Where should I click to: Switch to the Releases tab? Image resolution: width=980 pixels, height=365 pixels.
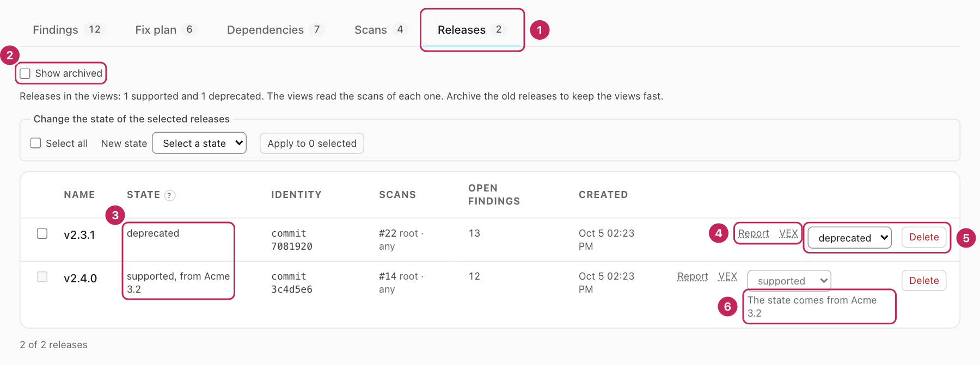(471, 29)
